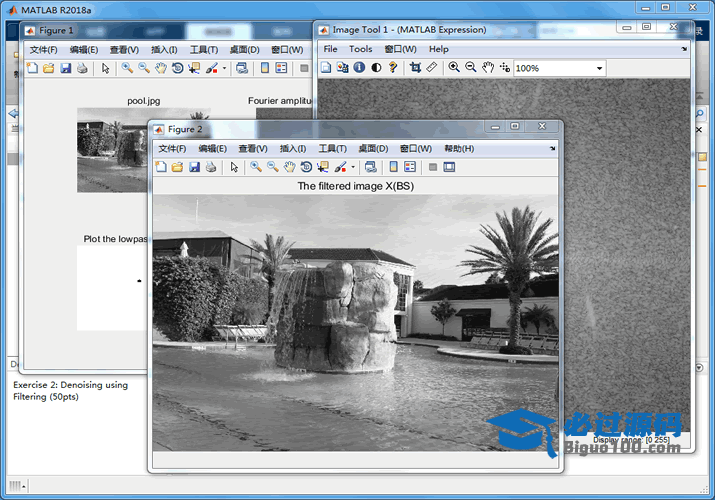
Task: Select the measure distance ruler tool in Image Tool
Action: point(432,68)
